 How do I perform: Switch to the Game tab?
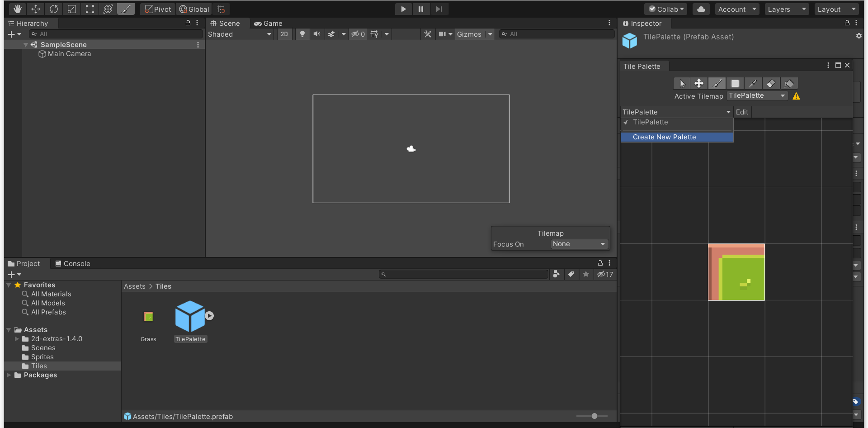pos(268,23)
